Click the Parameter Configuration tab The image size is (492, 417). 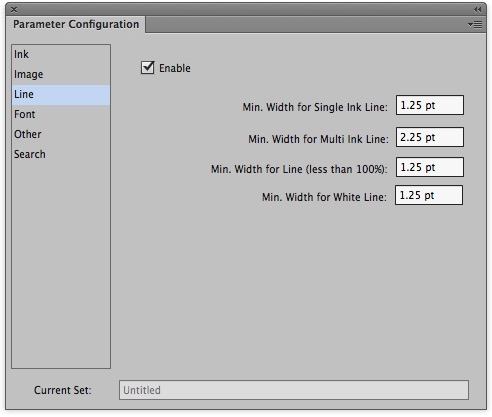tap(76, 24)
